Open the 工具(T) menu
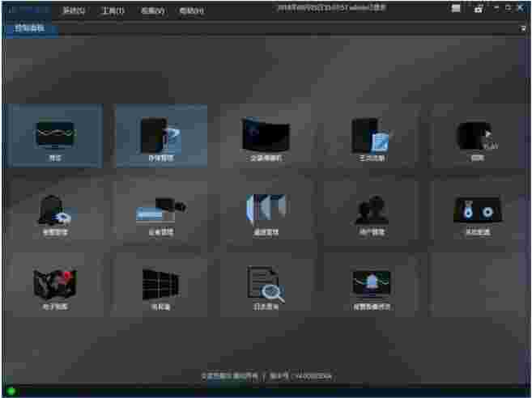The image size is (532, 398). coord(113,11)
